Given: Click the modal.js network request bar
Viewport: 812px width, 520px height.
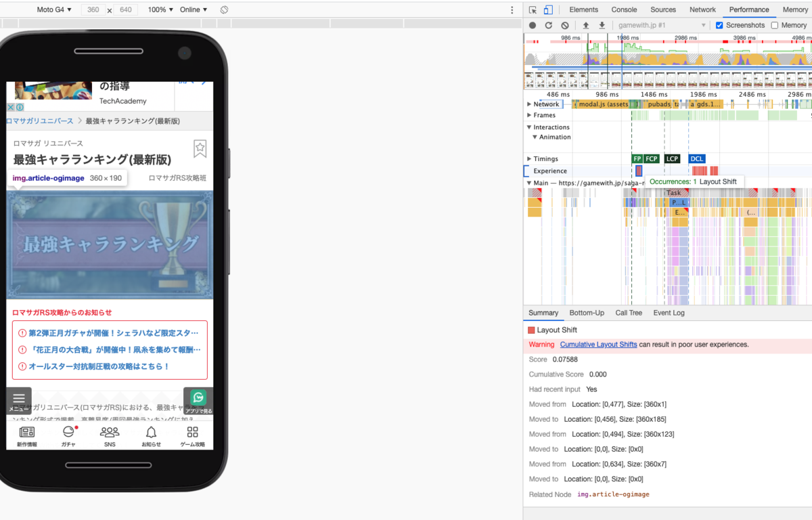Looking at the screenshot, I should click(602, 104).
